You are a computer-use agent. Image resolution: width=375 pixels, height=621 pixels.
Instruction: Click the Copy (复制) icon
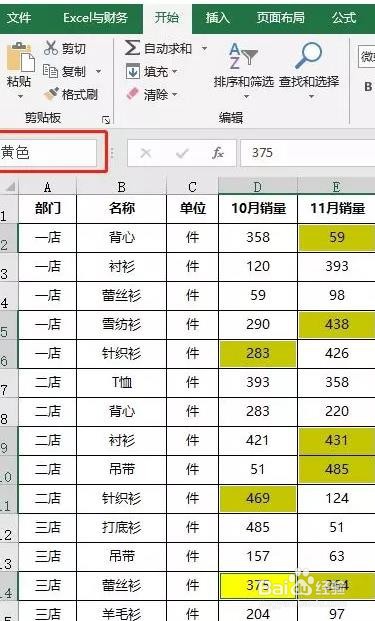(50, 71)
